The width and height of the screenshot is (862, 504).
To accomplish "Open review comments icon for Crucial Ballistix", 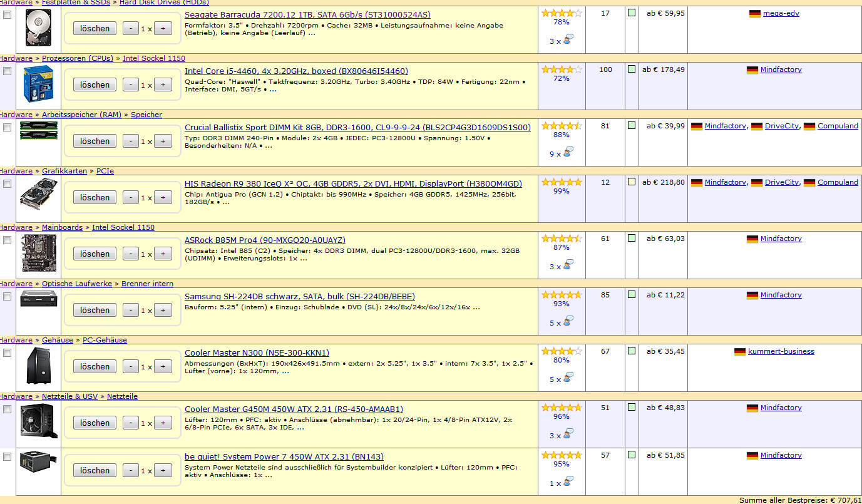I will tap(568, 153).
